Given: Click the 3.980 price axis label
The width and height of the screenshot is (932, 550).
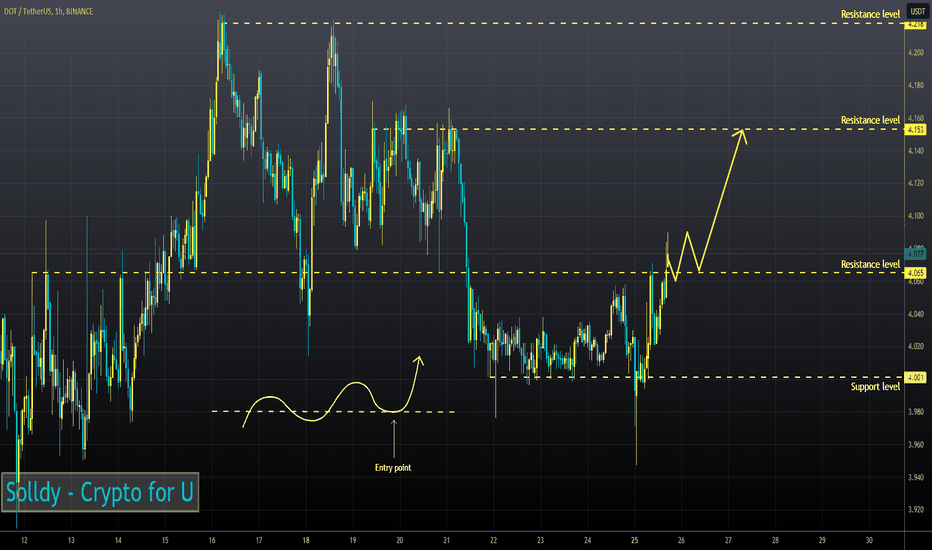Looking at the screenshot, I should tap(915, 411).
